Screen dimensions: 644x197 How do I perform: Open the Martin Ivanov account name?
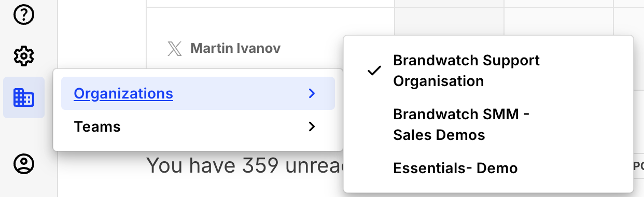click(235, 49)
